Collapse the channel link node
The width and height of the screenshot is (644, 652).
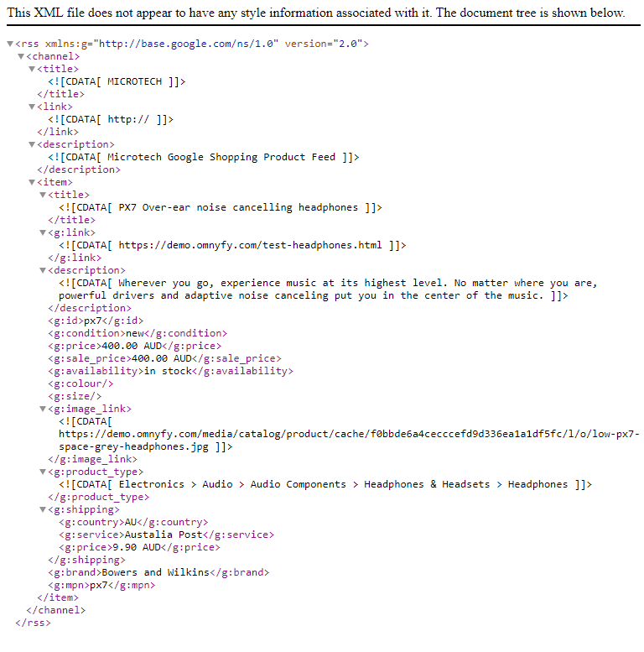(x=32, y=107)
